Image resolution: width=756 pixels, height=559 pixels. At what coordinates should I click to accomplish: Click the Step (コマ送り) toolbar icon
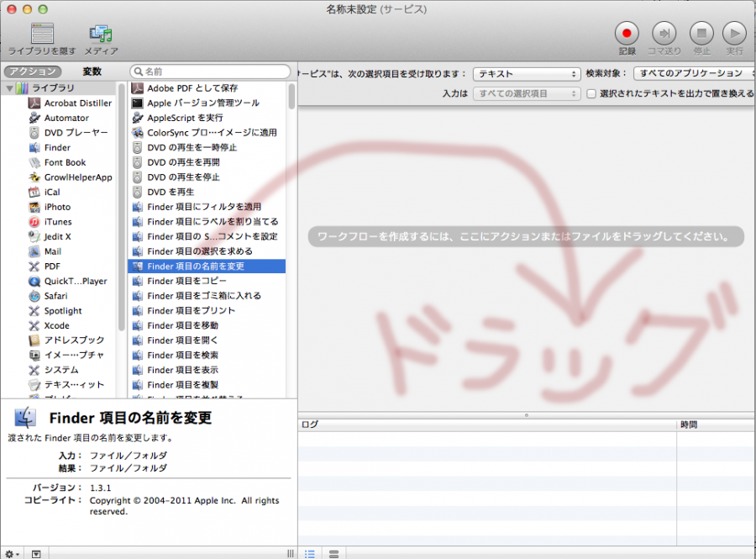664,34
